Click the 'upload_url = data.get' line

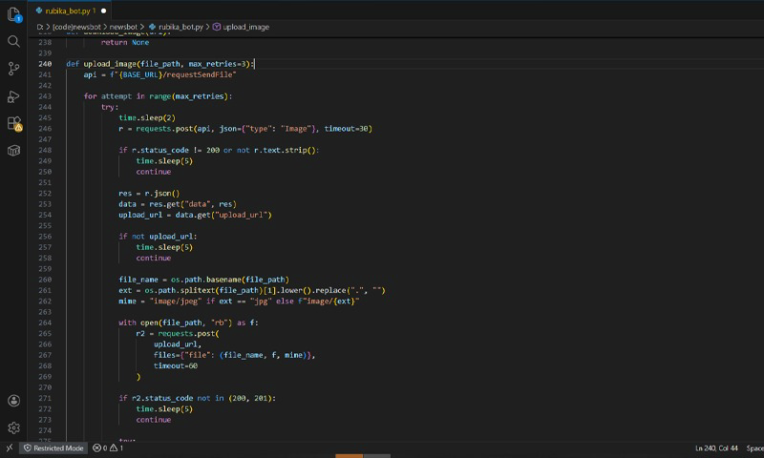[195, 214]
